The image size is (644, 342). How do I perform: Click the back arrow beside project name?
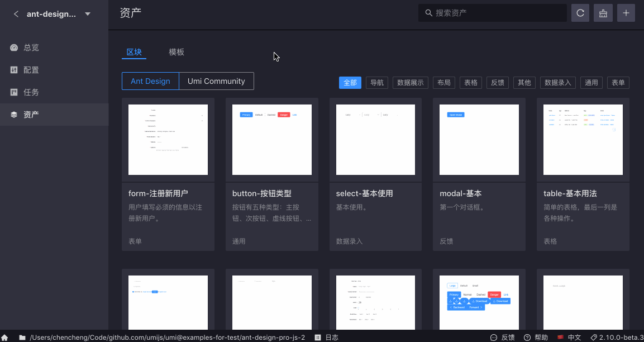click(x=16, y=14)
